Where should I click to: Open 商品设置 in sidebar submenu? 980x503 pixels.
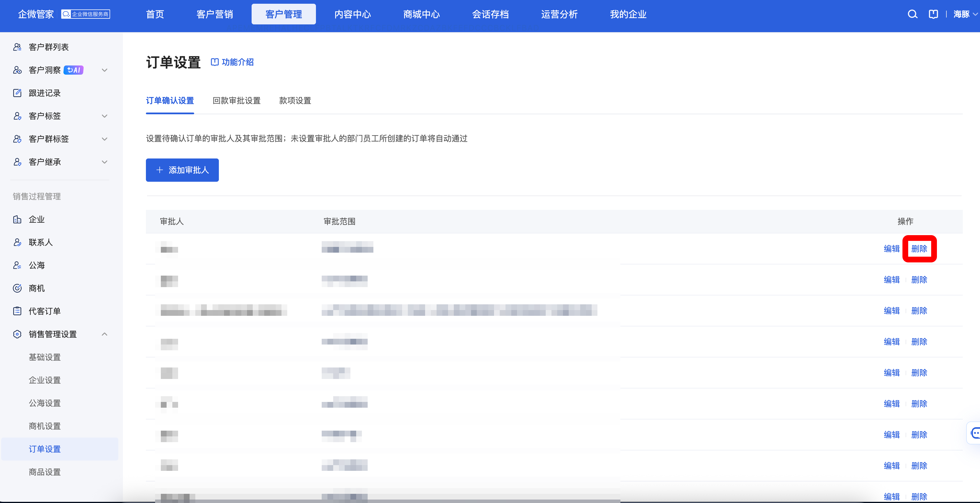(45, 472)
